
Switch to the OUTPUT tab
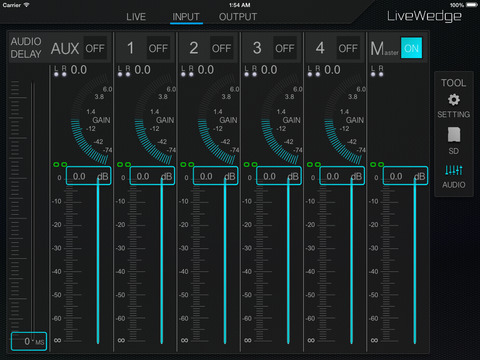238,17
